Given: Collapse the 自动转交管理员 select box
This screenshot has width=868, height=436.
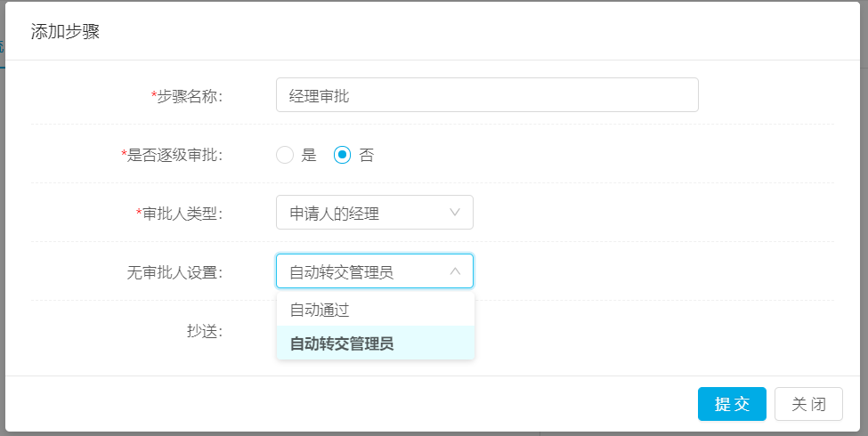Looking at the screenshot, I should click(x=375, y=271).
